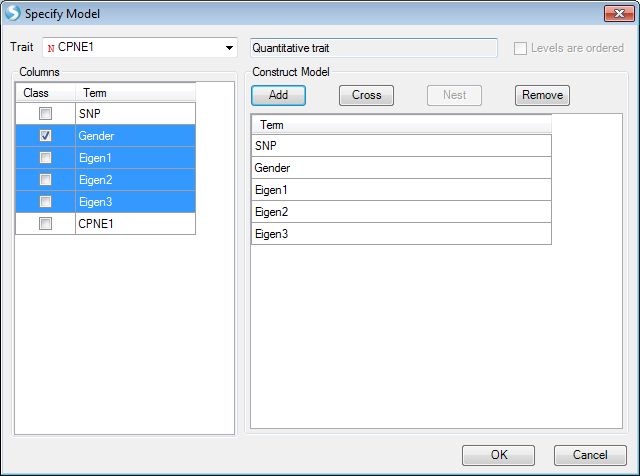This screenshot has height=476, width=640.
Task: Select Eigen1 in the Columns list
Action: coord(135,158)
